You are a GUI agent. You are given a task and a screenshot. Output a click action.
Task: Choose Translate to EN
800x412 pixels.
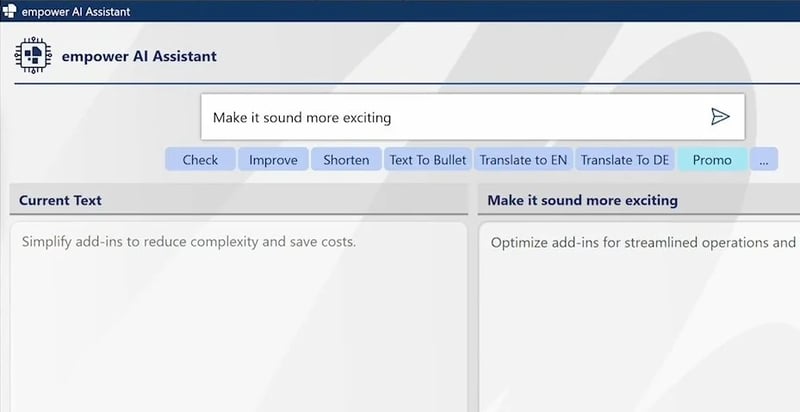click(523, 160)
